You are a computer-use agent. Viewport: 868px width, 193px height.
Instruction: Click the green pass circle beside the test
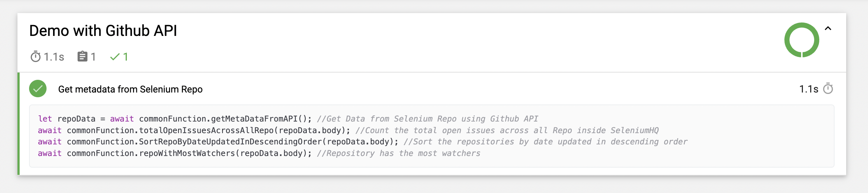click(x=38, y=89)
